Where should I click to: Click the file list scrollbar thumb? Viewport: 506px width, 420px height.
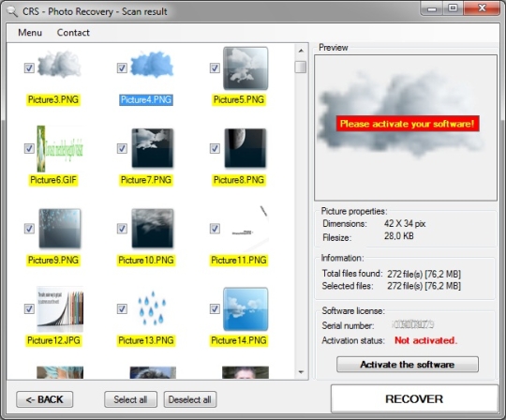click(301, 67)
